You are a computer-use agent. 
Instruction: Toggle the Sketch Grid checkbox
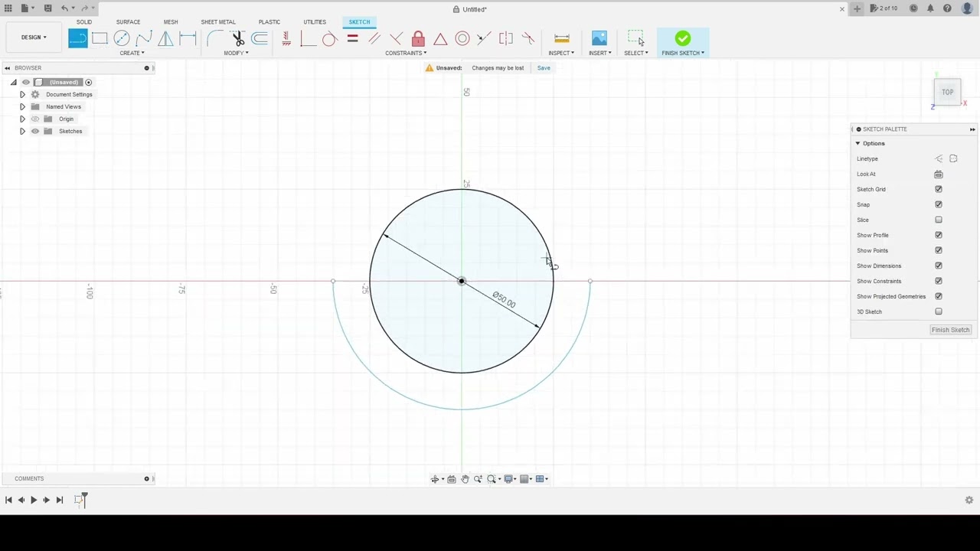(x=939, y=189)
